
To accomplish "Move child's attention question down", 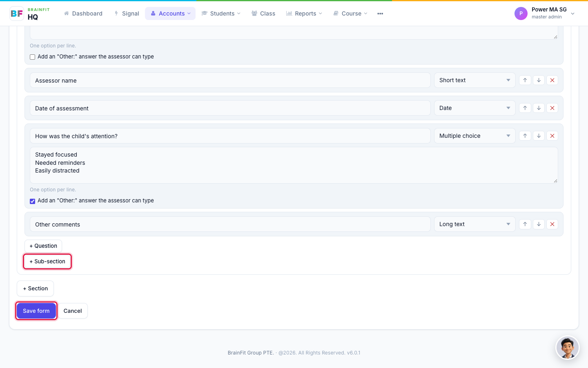I will pos(539,136).
